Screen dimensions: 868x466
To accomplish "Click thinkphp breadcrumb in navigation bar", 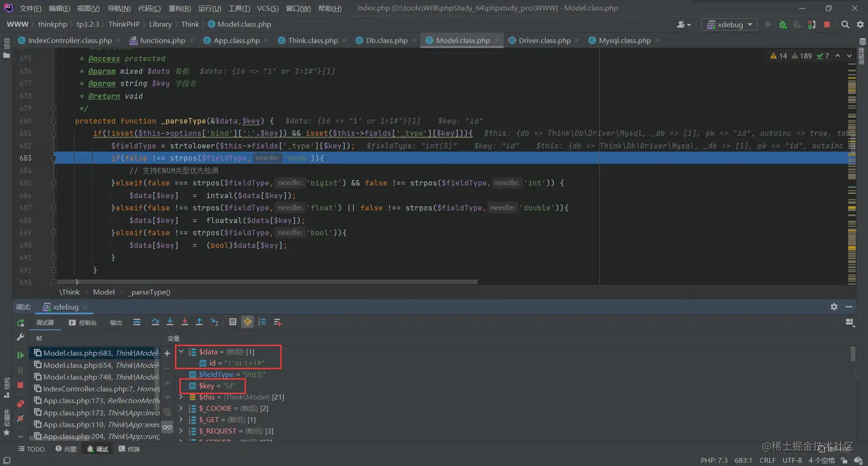I will [x=52, y=24].
